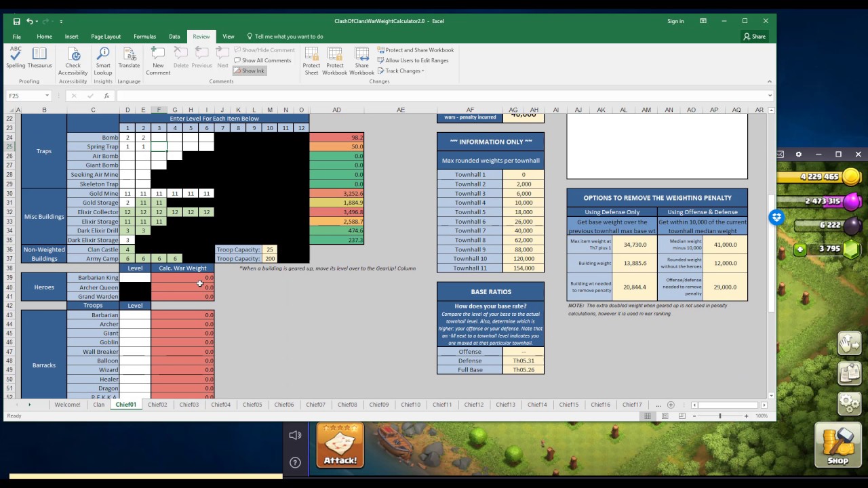868x488 pixels.
Task: Collapse the ribbon with chevron
Action: [x=770, y=81]
